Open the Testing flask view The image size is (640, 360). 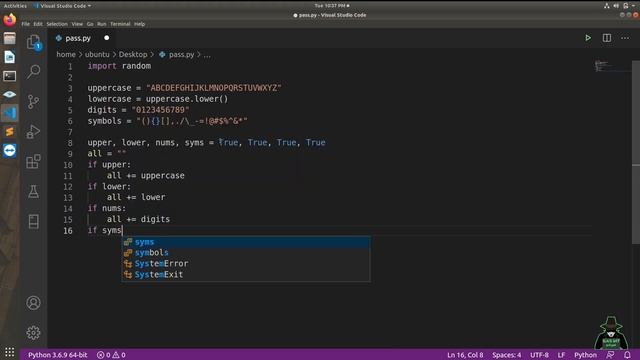(33, 191)
